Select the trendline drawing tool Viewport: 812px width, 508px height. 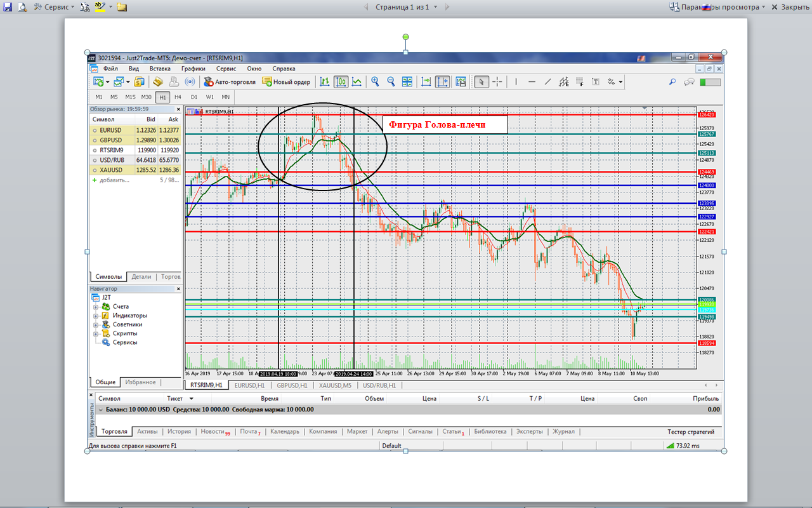(547, 82)
